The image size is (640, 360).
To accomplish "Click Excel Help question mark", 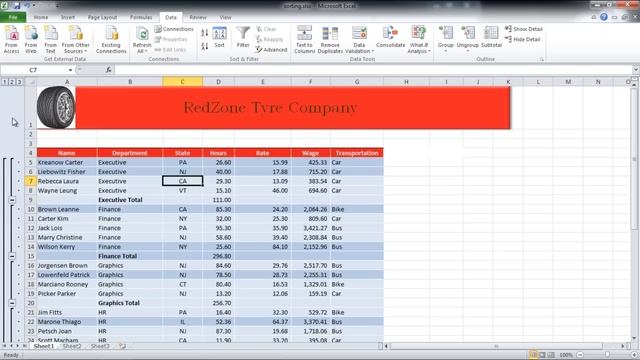I will tap(604, 17).
